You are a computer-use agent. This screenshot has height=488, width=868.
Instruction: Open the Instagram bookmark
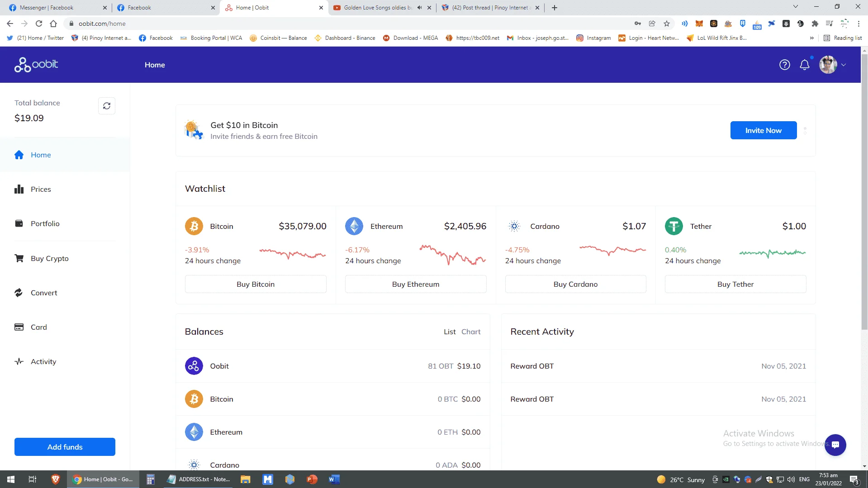[x=593, y=38]
